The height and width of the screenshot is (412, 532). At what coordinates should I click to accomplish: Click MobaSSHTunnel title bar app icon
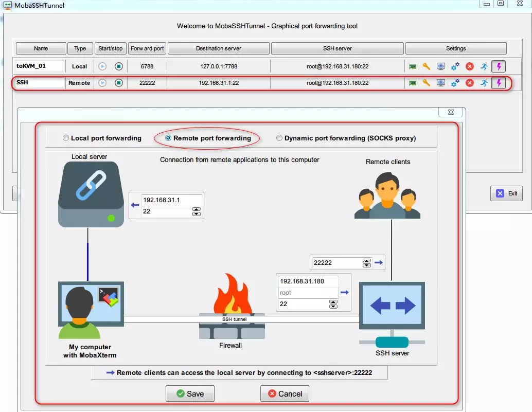[7, 5]
